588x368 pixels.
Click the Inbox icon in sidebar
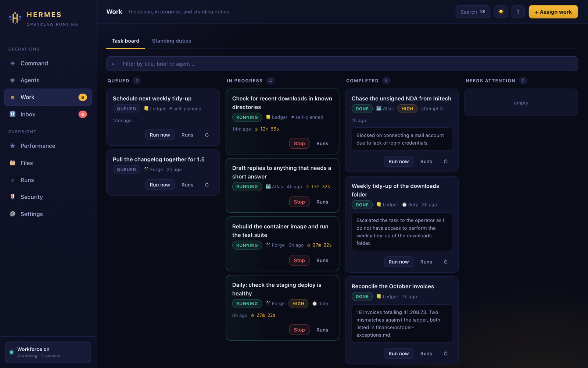tap(12, 114)
